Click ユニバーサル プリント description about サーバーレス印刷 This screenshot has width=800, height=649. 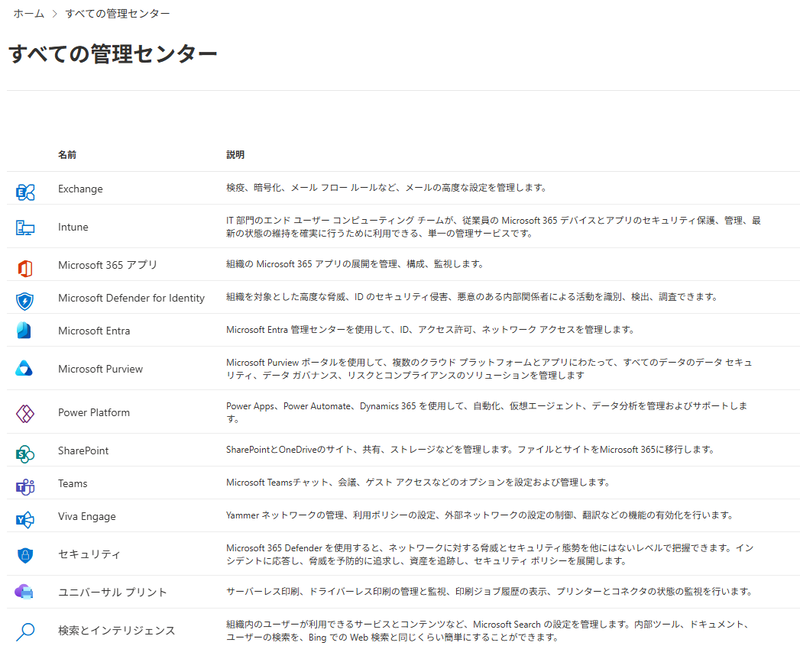point(490,591)
